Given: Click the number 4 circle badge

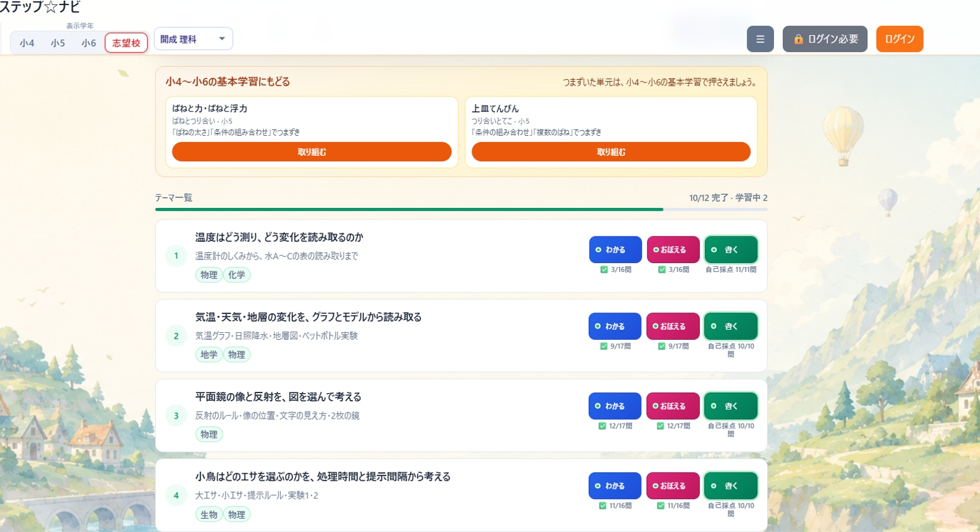Looking at the screenshot, I should [x=176, y=496].
